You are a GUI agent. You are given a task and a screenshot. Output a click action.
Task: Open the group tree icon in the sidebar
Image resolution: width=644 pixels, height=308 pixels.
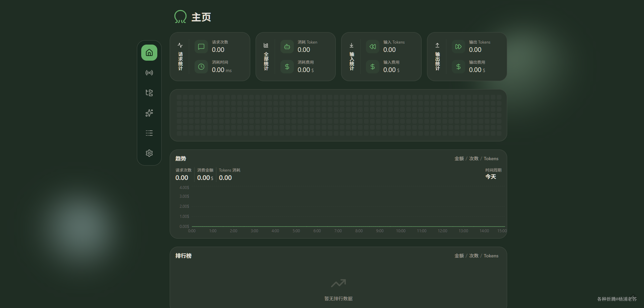click(x=149, y=93)
